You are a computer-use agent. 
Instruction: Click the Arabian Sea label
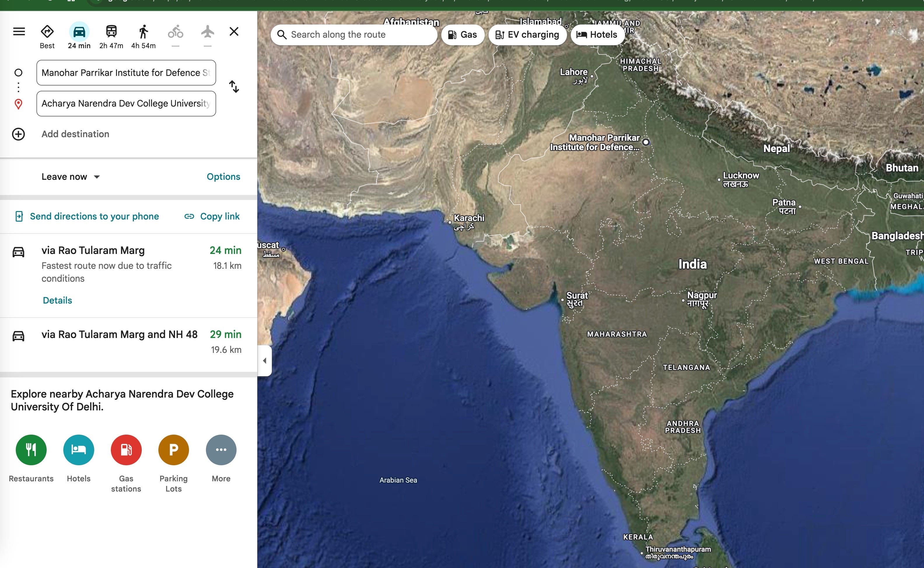pos(398,480)
